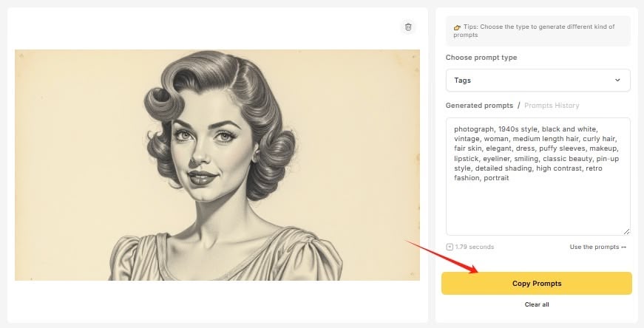Open the Prompts History tab
The image size is (644, 328).
point(552,106)
